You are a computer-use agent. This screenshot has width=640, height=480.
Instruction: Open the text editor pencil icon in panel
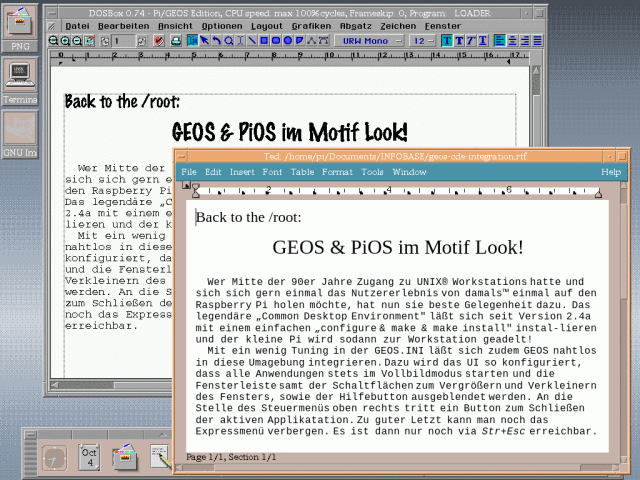tap(160, 457)
